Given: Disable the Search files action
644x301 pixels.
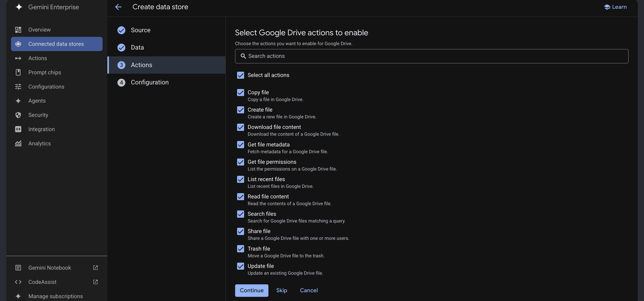Looking at the screenshot, I should 241,214.
